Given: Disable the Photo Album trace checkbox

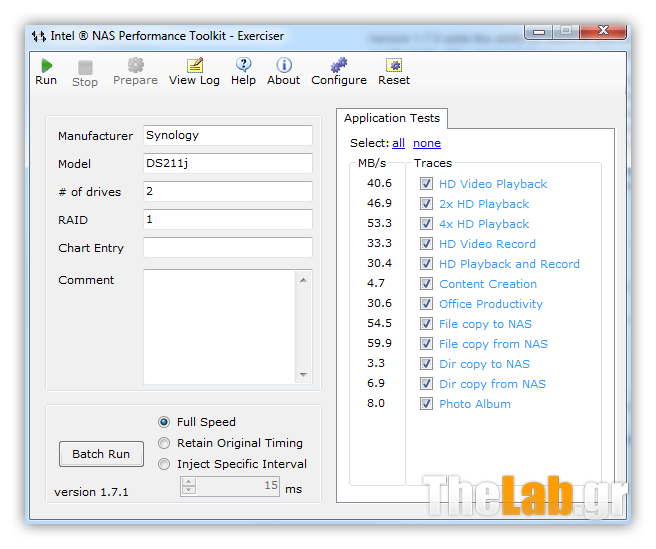Looking at the screenshot, I should pyautogui.click(x=427, y=404).
